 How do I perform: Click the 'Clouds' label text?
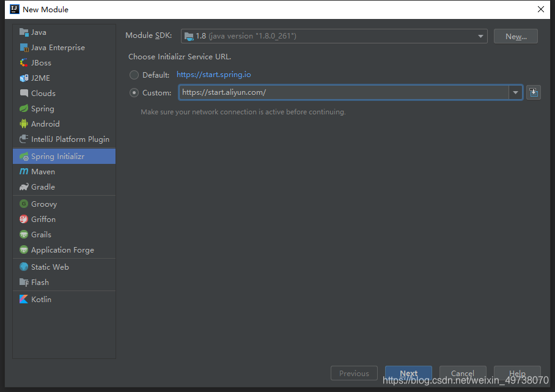click(43, 93)
